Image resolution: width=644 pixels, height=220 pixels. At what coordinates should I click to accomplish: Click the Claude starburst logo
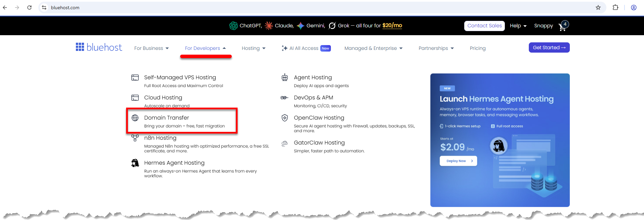pyautogui.click(x=269, y=26)
